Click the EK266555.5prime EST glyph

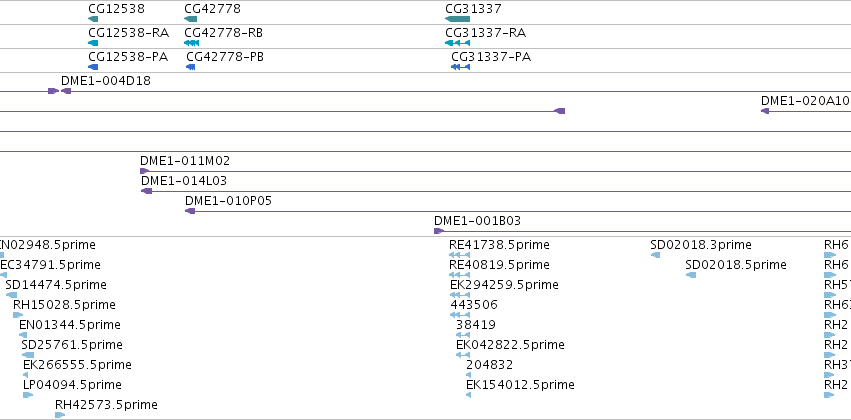[26, 375]
